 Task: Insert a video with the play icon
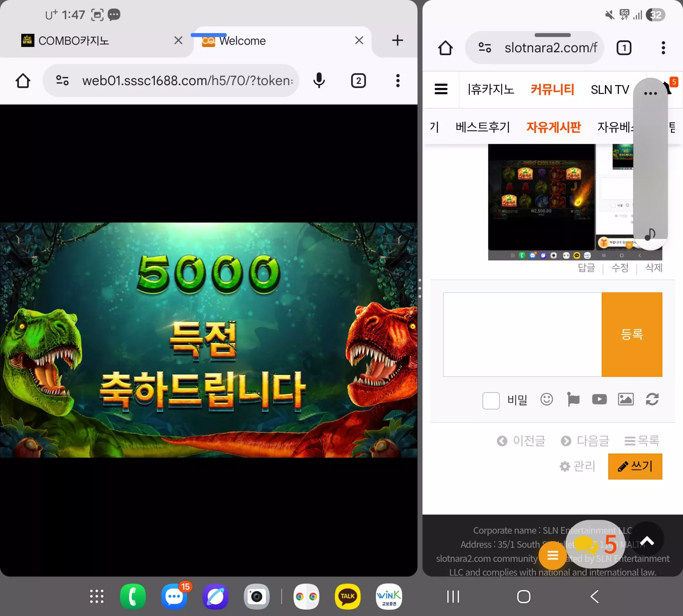(x=599, y=399)
